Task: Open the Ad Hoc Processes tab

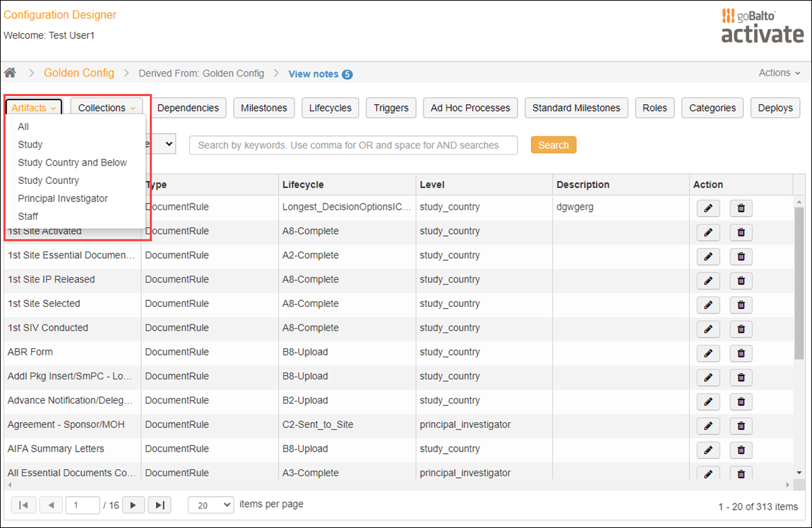Action: 470,107
